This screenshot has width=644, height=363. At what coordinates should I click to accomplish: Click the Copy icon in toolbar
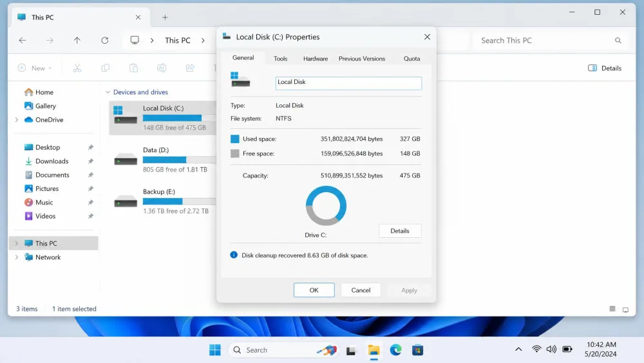[x=106, y=68]
